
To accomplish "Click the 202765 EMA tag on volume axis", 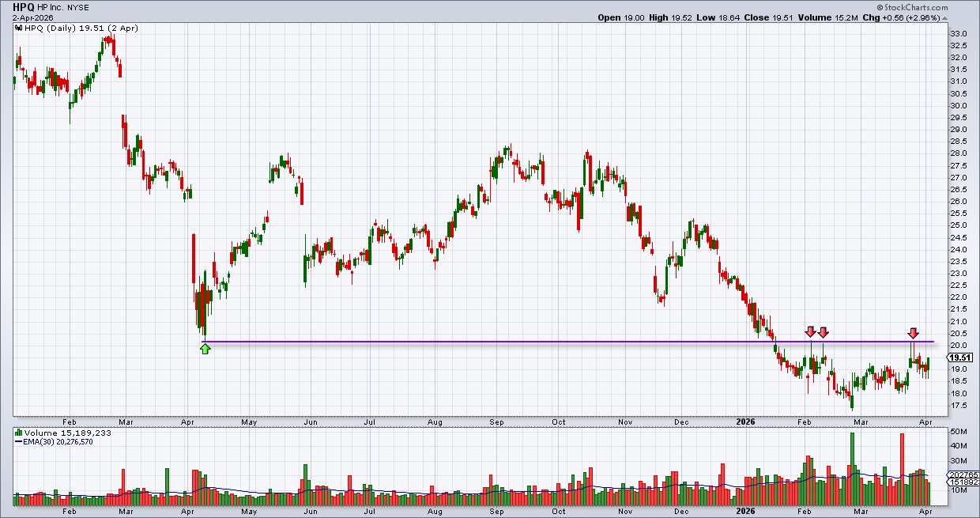I will tap(963, 475).
